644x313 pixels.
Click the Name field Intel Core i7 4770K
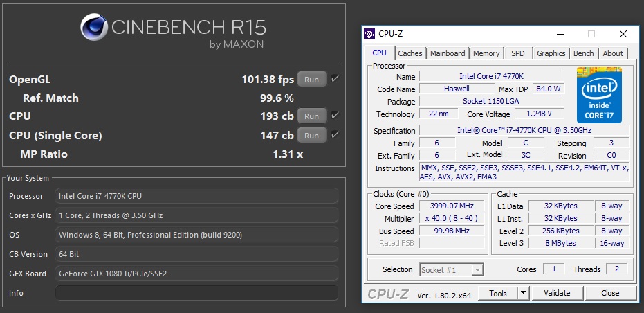pos(491,76)
